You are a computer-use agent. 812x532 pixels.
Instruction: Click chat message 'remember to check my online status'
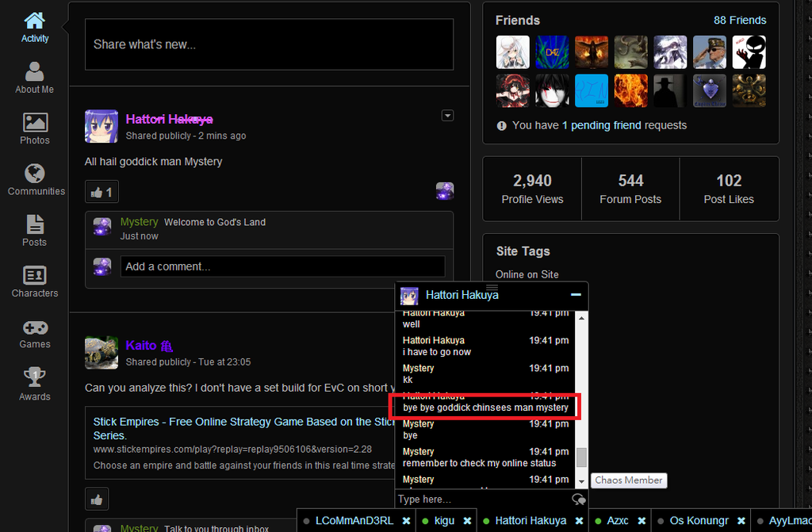pyautogui.click(x=479, y=463)
